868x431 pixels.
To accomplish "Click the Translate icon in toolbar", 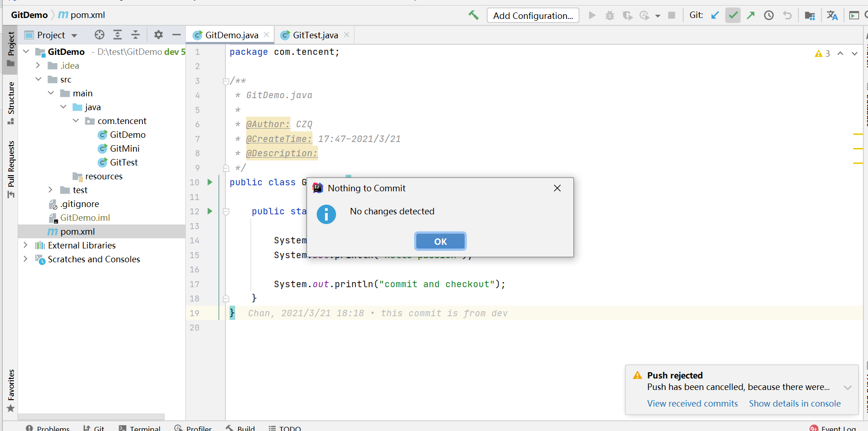I will [832, 15].
